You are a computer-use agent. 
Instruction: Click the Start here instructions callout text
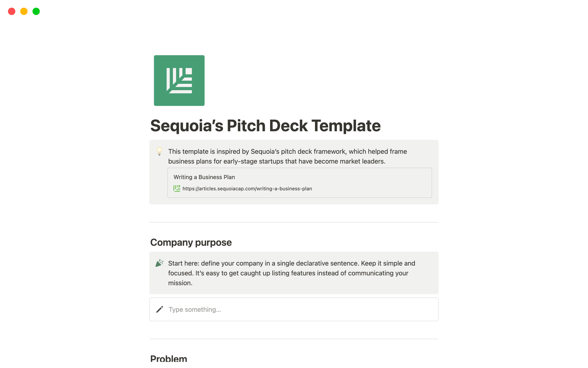point(291,263)
